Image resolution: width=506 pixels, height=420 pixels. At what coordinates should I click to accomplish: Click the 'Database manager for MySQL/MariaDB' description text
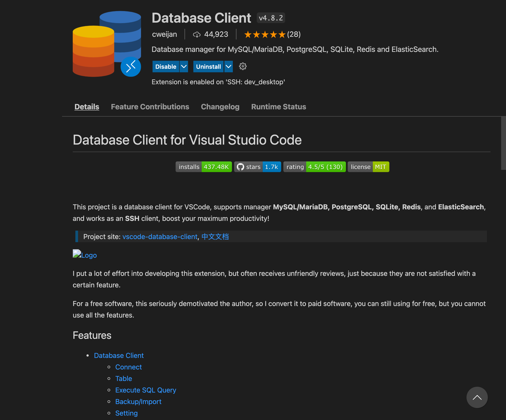click(x=295, y=49)
